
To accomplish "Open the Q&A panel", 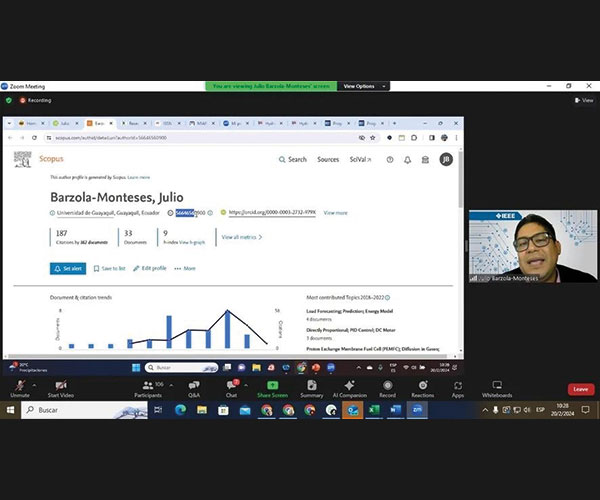I will tap(194, 389).
